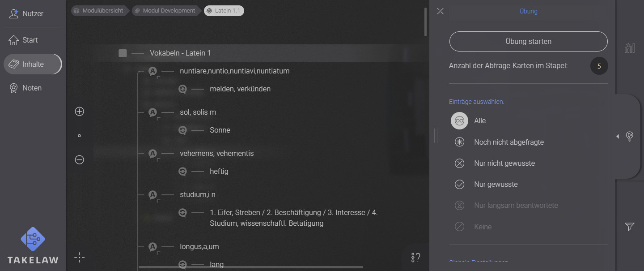
Task: Select Nur gewusste entries
Action: (x=459, y=184)
